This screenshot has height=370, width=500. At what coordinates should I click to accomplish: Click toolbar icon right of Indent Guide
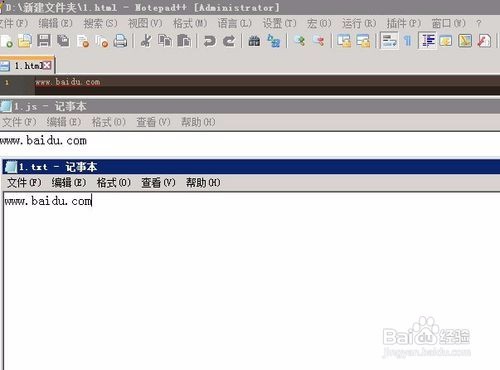(x=446, y=41)
